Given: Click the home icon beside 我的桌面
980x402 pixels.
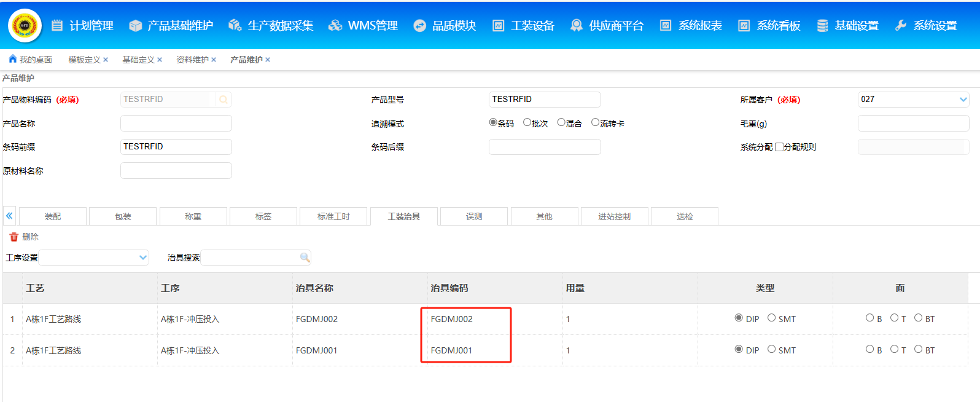Looking at the screenshot, I should tap(12, 59).
